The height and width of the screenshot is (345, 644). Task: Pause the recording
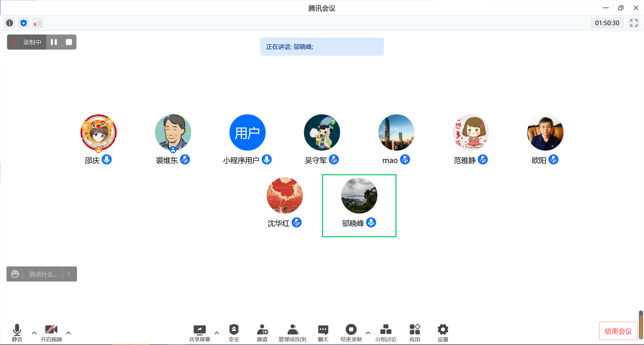click(54, 42)
